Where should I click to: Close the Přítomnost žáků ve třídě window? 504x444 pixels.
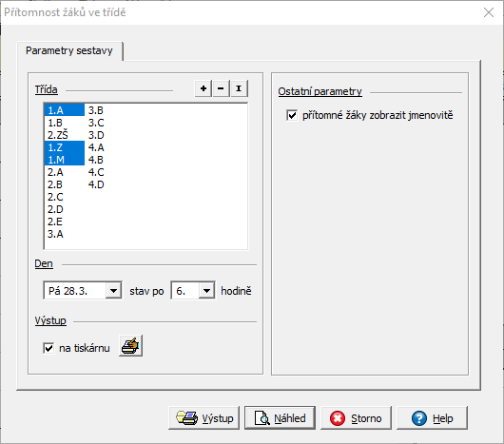(x=489, y=12)
